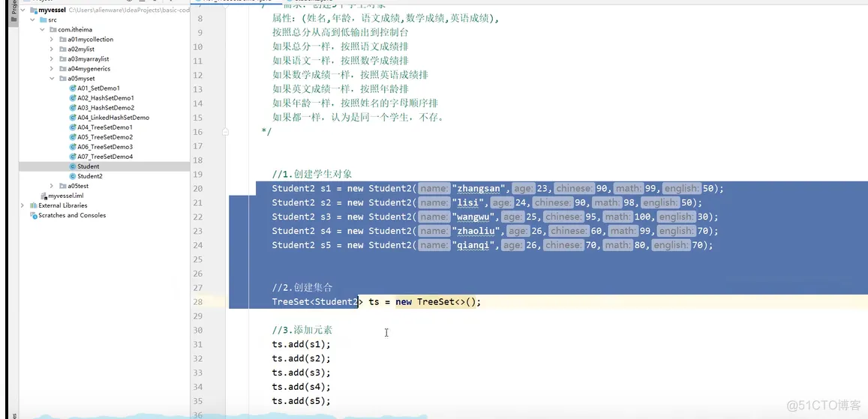Expand the a01mycollection package
The image size is (868, 419).
[52, 39]
